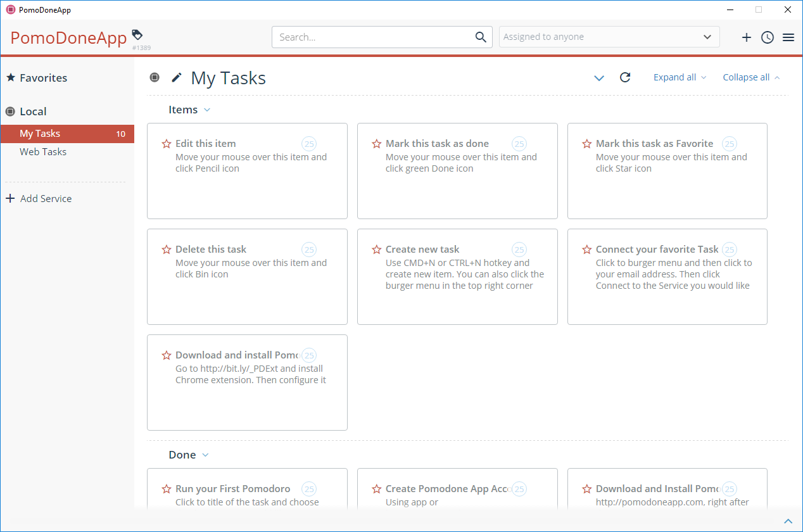Toggle favorite star on Run your First Pomodoro

click(x=167, y=489)
